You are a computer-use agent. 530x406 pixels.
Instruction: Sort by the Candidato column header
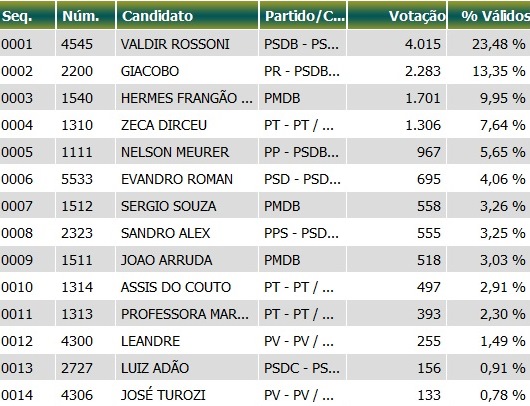point(187,15)
